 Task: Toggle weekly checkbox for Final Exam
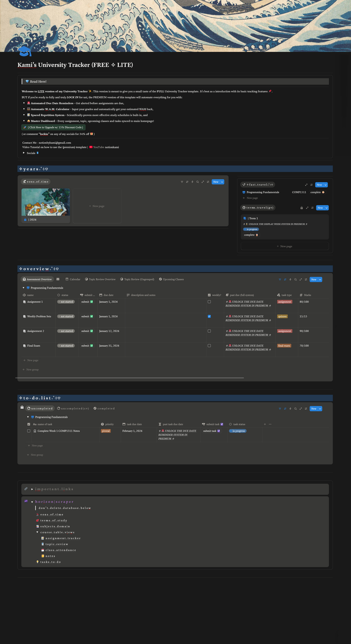pyautogui.click(x=209, y=346)
